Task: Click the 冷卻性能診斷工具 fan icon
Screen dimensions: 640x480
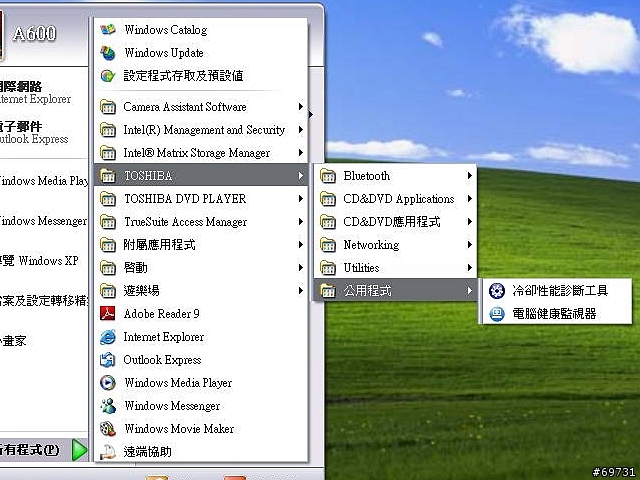Action: coord(497,291)
